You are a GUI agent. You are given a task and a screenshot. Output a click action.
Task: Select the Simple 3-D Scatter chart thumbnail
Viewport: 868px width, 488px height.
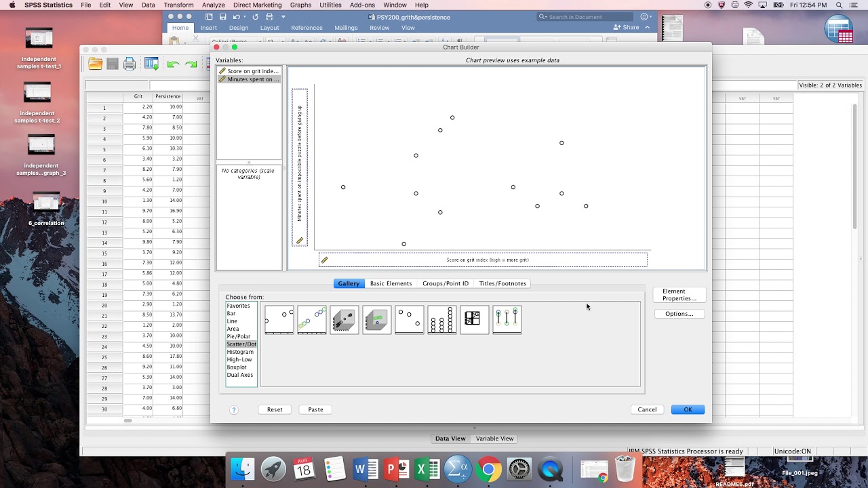click(344, 320)
